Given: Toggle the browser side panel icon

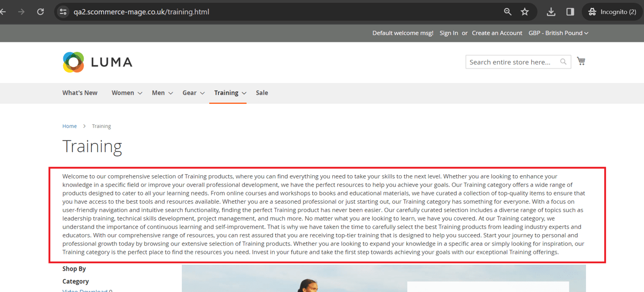Looking at the screenshot, I should tap(570, 12).
